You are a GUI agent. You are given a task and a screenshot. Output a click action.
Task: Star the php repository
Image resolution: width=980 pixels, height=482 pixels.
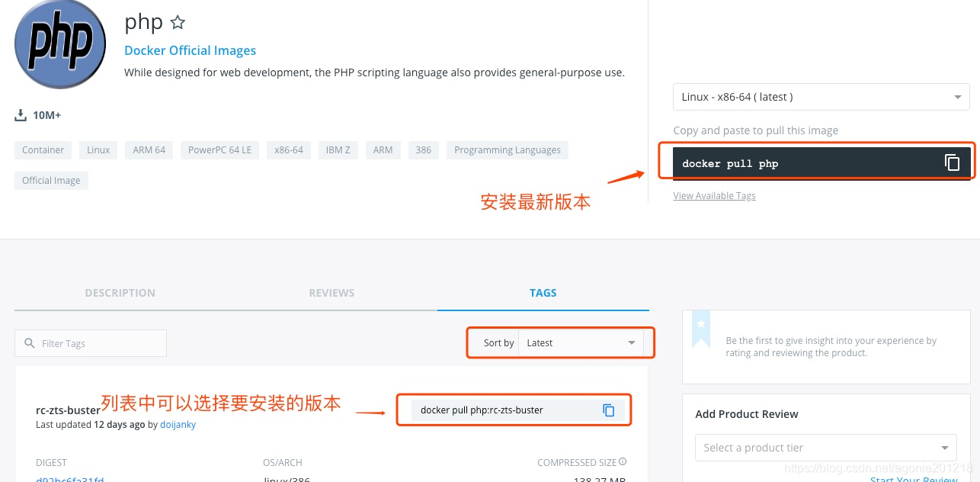coord(178,23)
